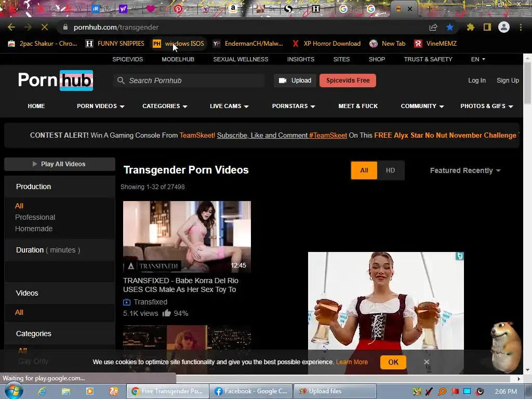Select All under Production

(19, 206)
